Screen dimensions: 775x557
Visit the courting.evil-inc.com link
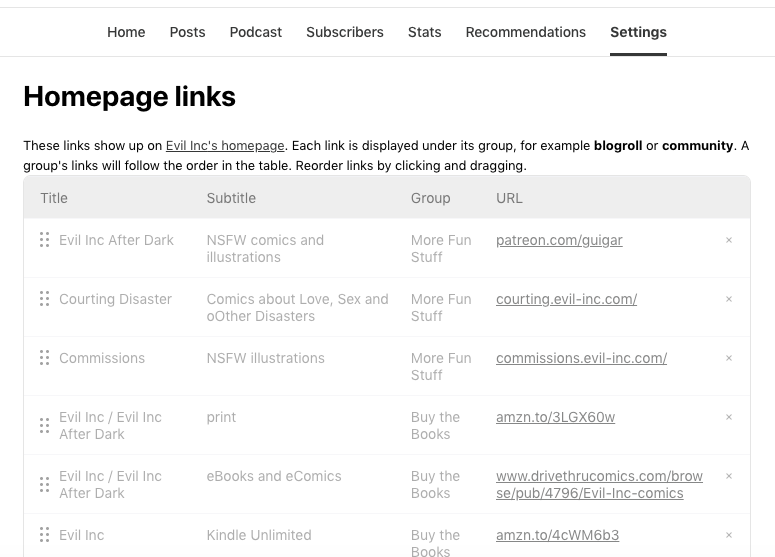point(566,299)
